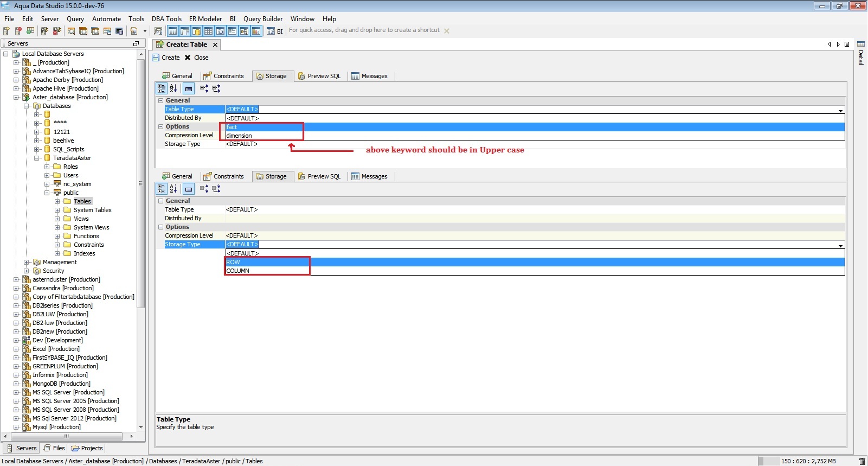The height and width of the screenshot is (466, 868).
Task: Click the trash can icon in status bar
Action: [x=862, y=461]
